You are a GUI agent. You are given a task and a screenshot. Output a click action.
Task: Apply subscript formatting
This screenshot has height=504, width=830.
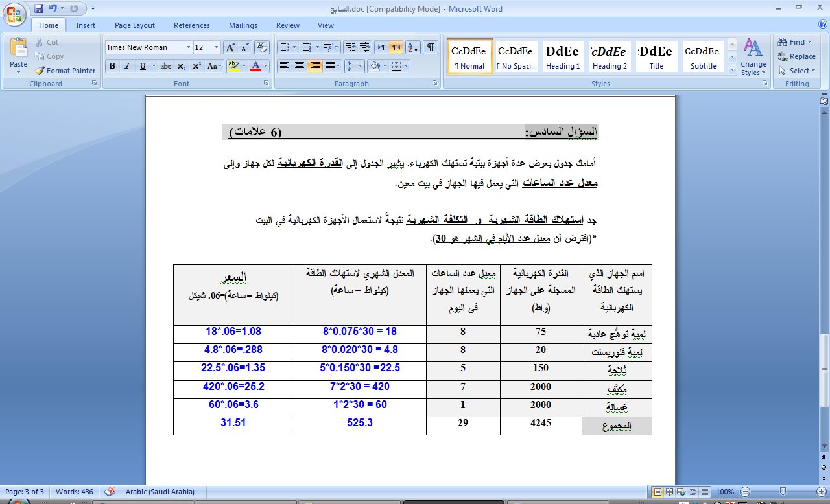[x=181, y=66]
